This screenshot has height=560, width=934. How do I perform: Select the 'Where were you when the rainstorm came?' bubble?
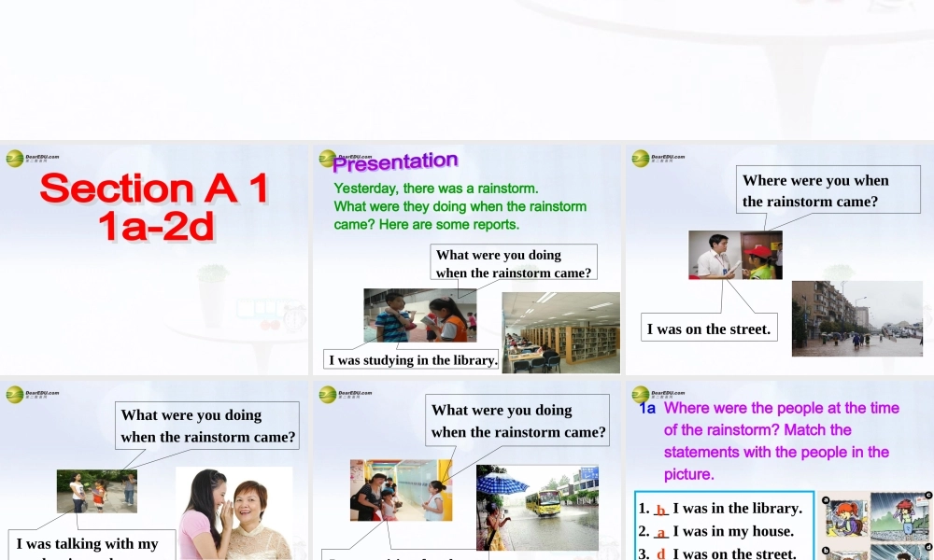pyautogui.click(x=828, y=189)
